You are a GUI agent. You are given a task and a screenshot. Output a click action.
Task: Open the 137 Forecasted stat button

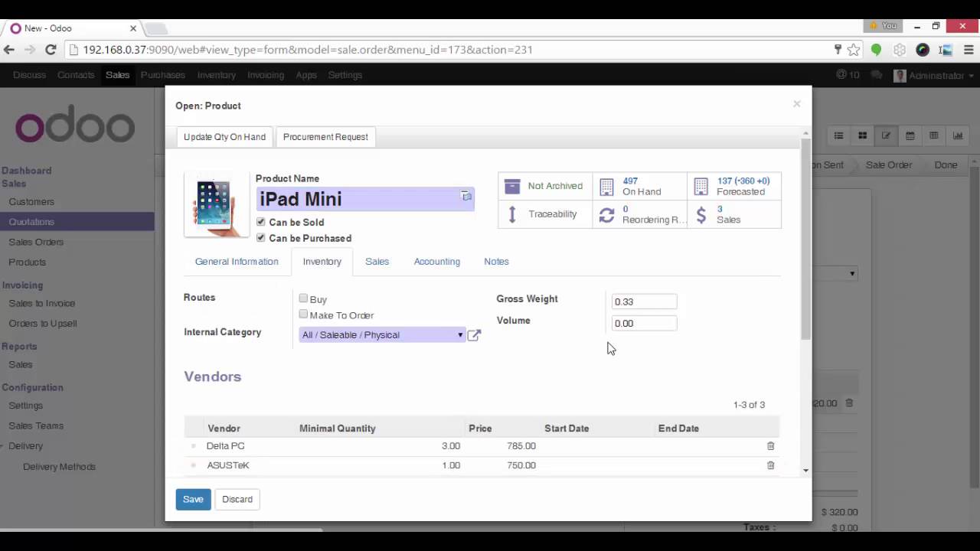[733, 186]
